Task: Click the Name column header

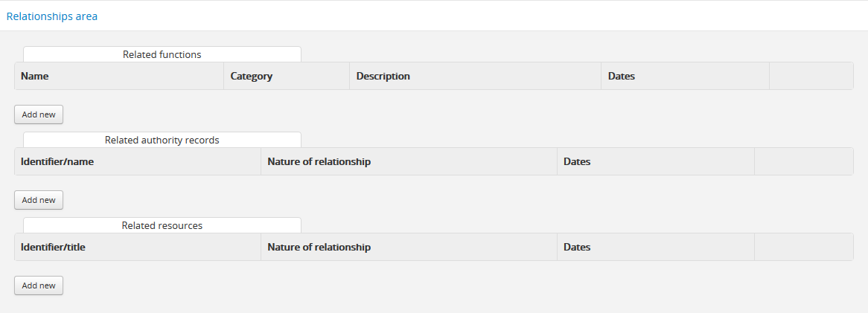Action: 35,76
